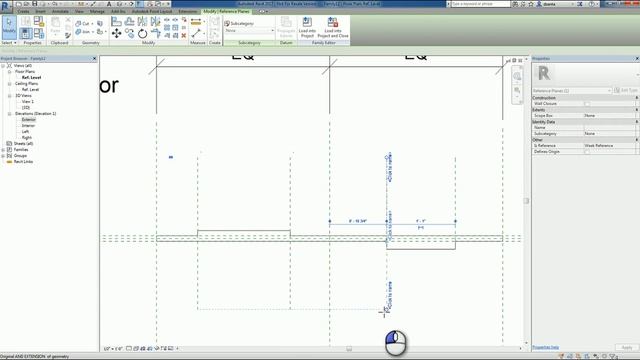Click the Apply button in Properties
Image resolution: width=640 pixels, height=360 pixels.
[627, 347]
